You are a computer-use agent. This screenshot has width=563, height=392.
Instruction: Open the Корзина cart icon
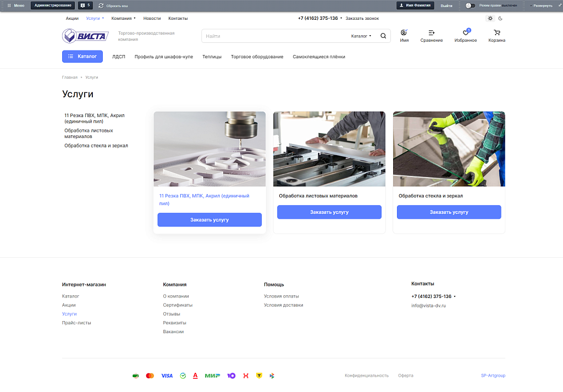click(x=496, y=33)
